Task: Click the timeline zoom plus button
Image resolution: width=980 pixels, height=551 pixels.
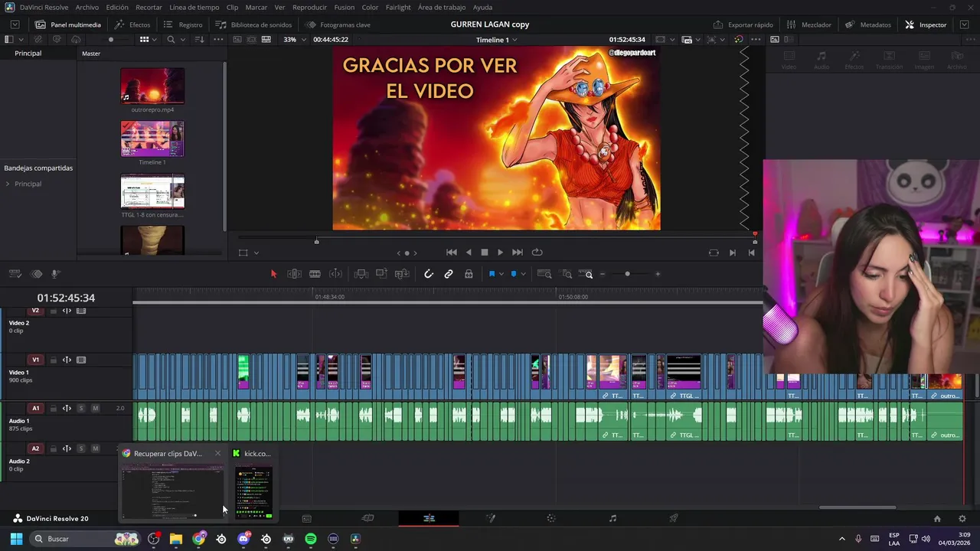Action: point(658,274)
